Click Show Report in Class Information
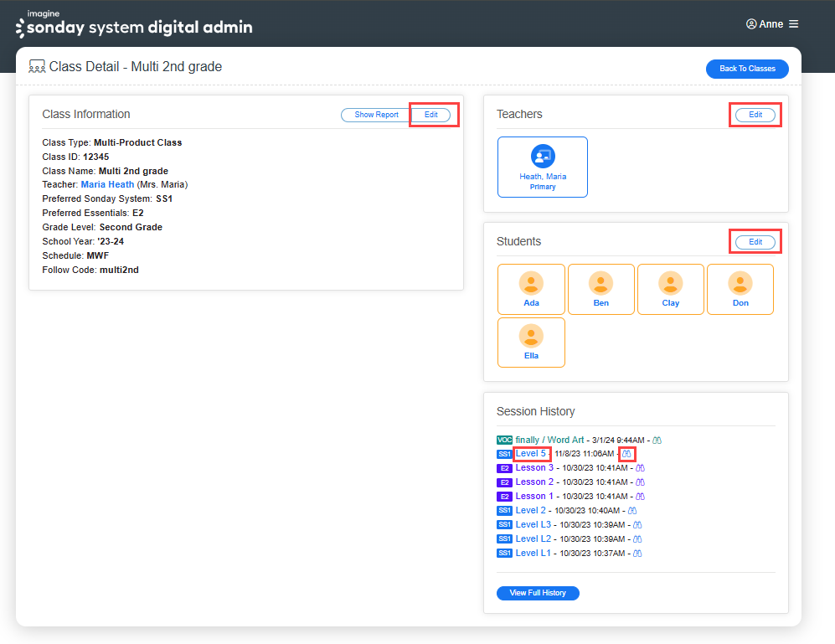This screenshot has height=644, width=835. (x=376, y=115)
